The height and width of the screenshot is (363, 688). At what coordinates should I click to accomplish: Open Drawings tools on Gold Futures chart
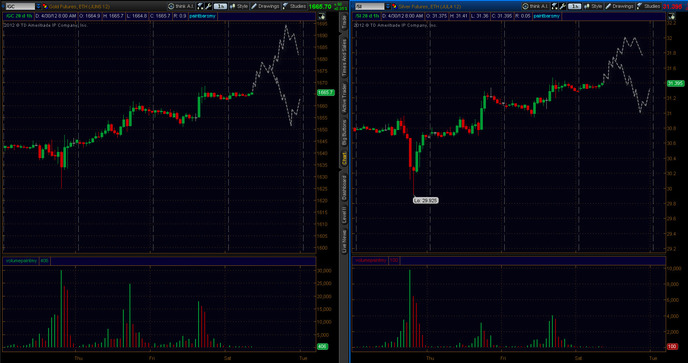pos(265,6)
